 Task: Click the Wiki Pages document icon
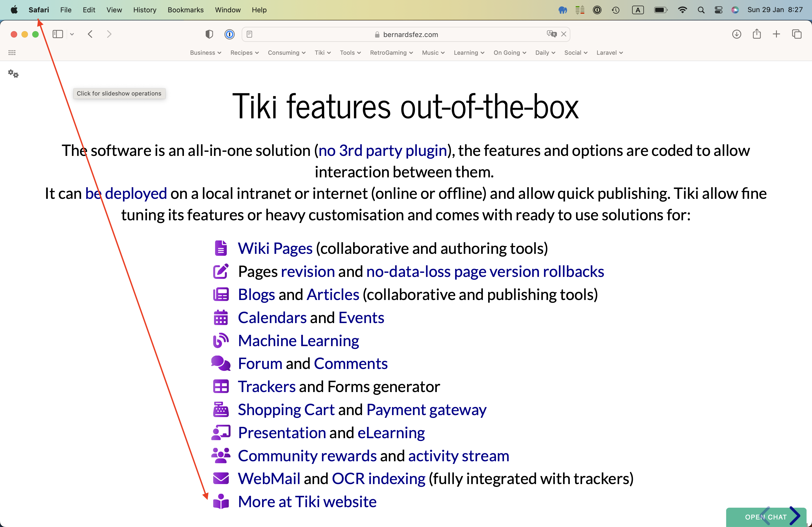221,248
